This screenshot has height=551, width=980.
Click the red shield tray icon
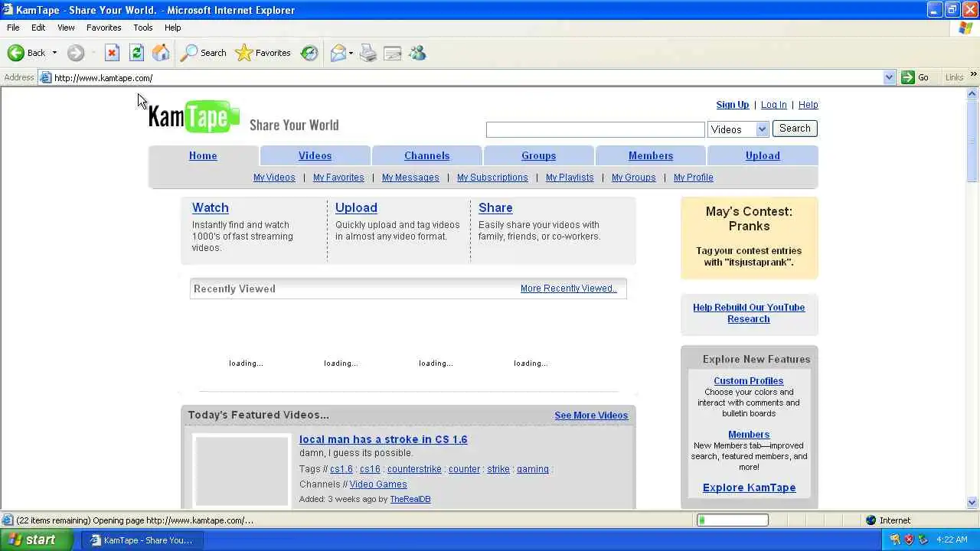[x=909, y=540]
